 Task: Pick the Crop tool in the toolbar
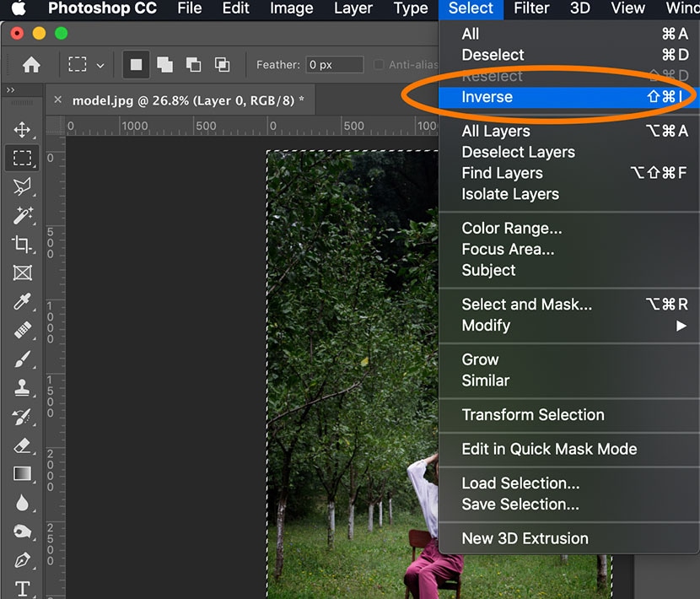click(22, 244)
